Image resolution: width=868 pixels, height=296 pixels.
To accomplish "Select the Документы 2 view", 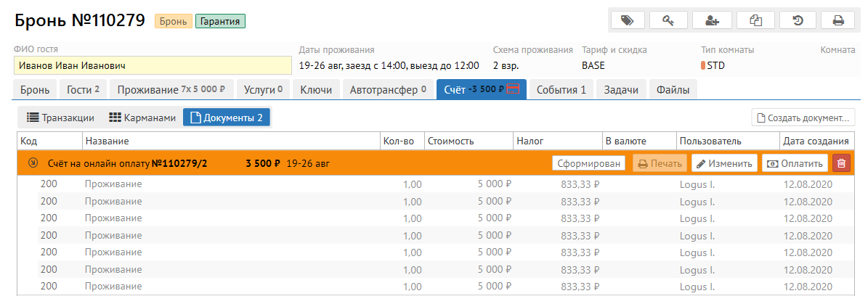I will (227, 118).
